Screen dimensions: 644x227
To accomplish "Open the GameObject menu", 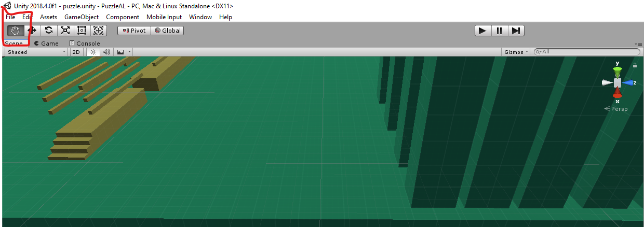I will [82, 17].
